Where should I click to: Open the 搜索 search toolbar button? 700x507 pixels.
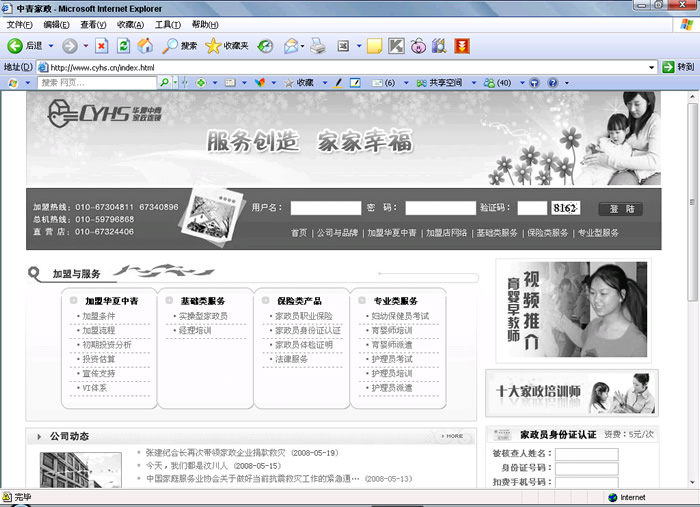[181, 46]
